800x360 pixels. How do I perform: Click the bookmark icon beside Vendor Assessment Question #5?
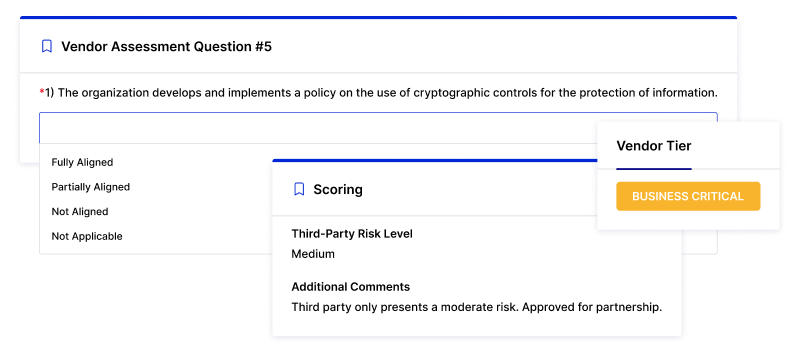(47, 47)
